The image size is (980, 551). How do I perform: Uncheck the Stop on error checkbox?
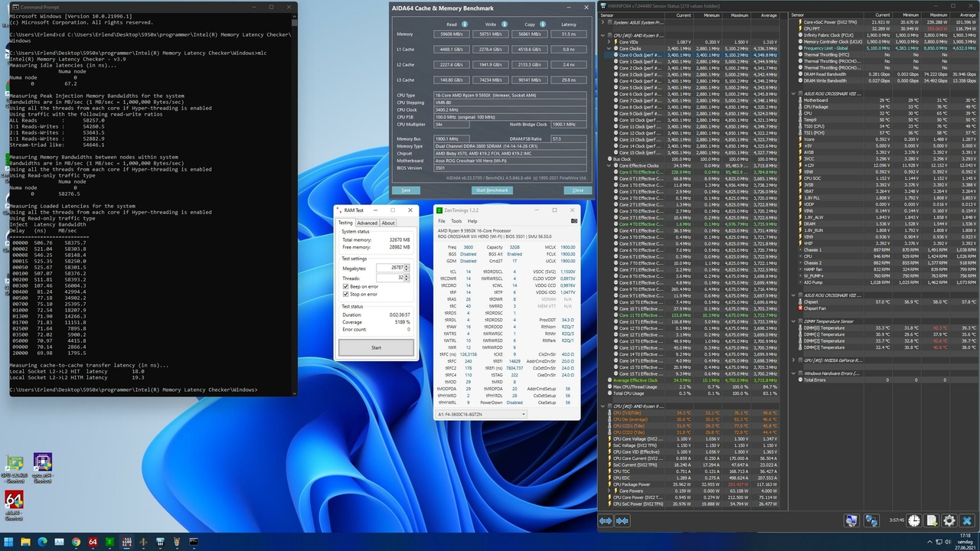click(346, 294)
